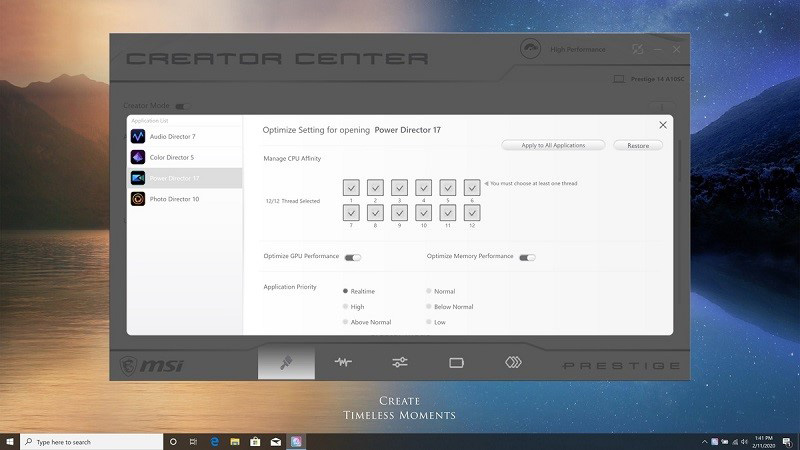This screenshot has height=450, width=800.
Task: Open Windows Start menu
Action: pos(9,442)
